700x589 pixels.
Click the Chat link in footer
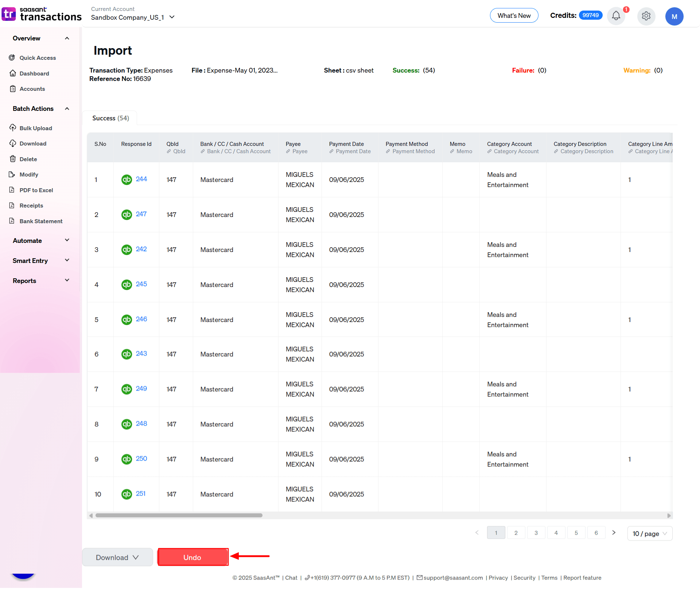(291, 578)
